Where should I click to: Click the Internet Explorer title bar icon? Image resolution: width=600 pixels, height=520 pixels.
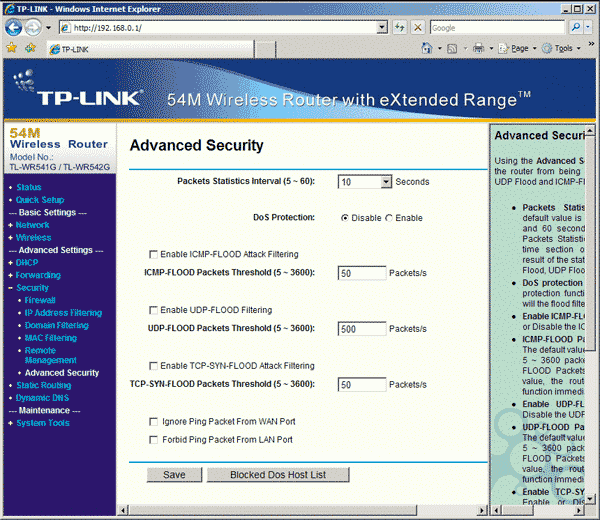[x=9, y=9]
